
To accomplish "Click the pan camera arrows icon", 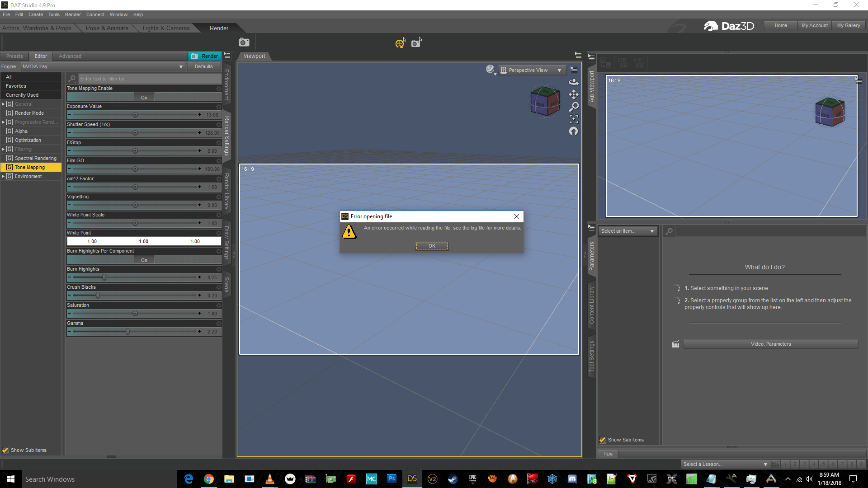I will pyautogui.click(x=573, y=94).
